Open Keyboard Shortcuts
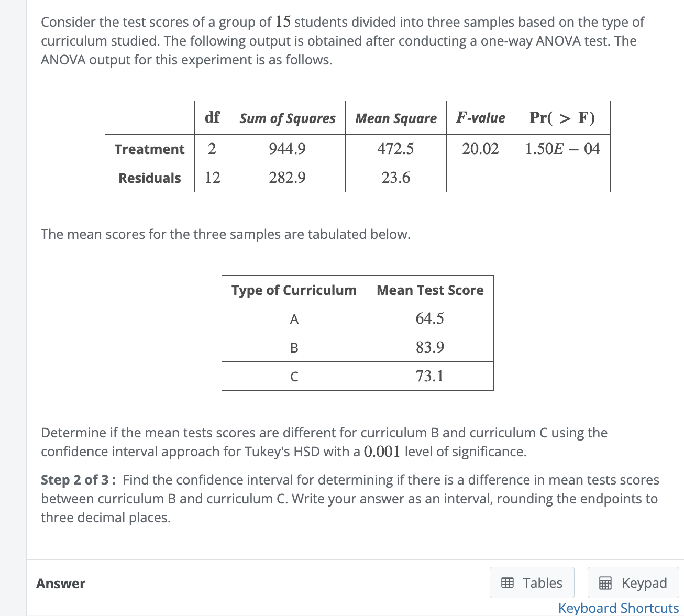The width and height of the screenshot is (684, 616). coord(619,608)
